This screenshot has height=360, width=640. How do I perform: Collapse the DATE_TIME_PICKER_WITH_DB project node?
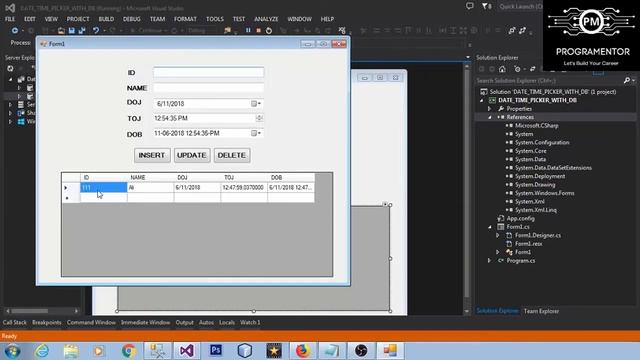point(482,100)
